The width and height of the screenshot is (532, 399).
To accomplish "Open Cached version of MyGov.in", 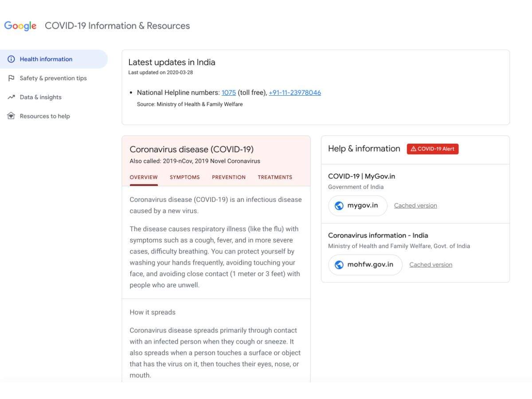I will [415, 205].
